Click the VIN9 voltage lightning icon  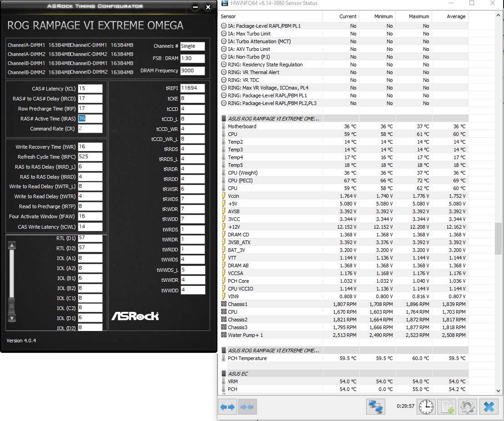click(224, 296)
